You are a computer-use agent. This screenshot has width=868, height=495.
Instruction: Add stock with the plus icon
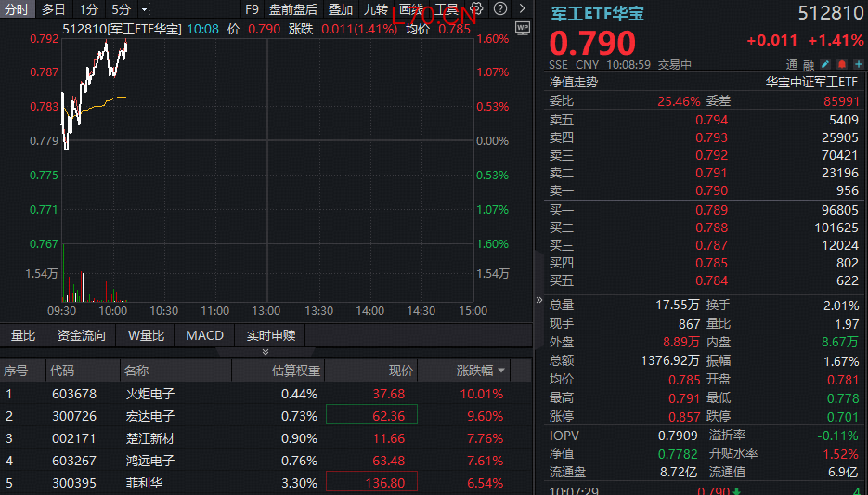858,64
